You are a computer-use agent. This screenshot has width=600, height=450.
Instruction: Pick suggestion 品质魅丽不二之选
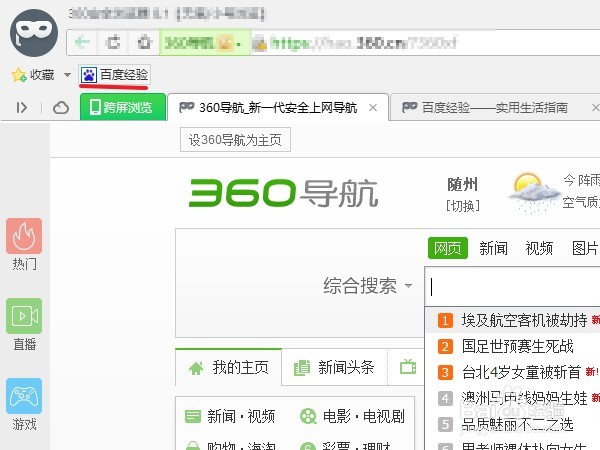[517, 424]
